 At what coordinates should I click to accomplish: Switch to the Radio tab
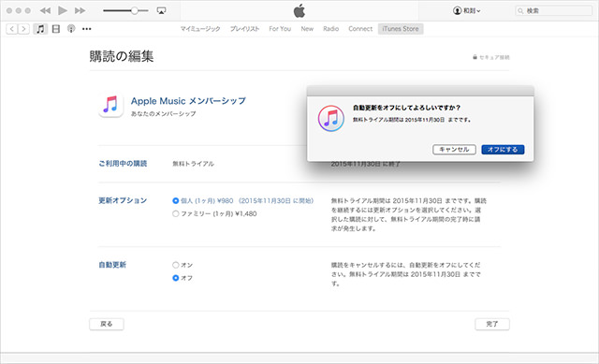(330, 29)
